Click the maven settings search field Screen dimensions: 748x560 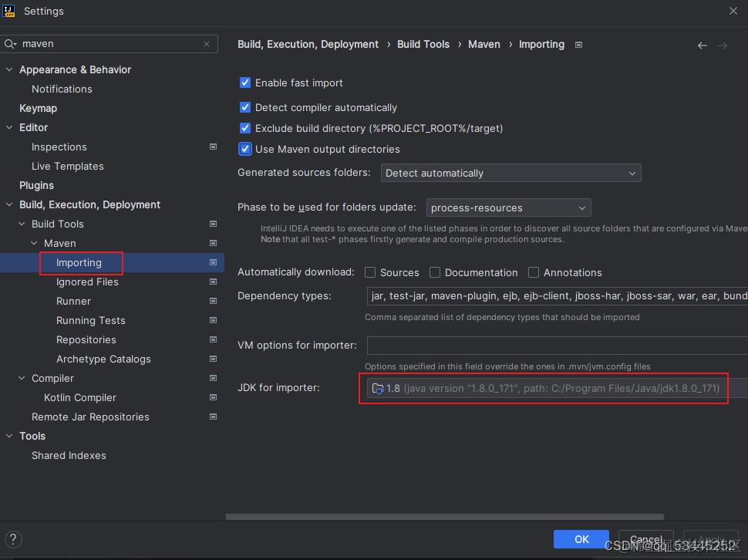coord(110,44)
